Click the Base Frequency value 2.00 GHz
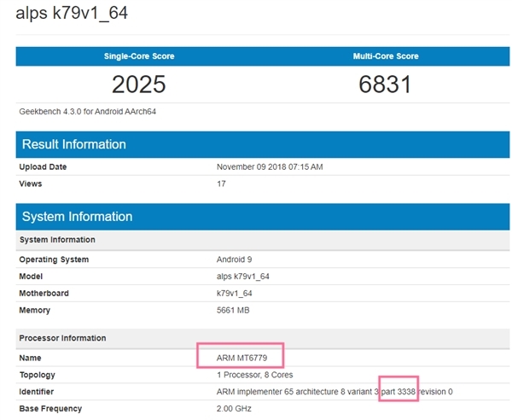This screenshot has width=512, height=420. coord(235,409)
